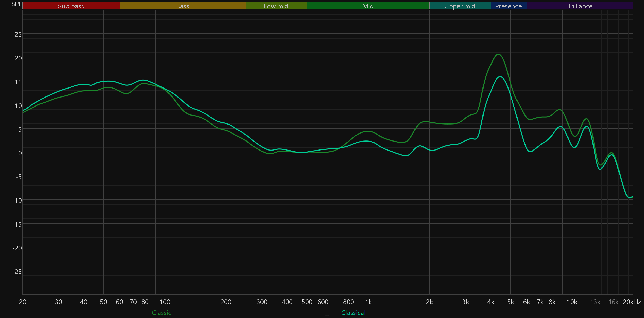Screen dimensions: 644x318
Task: Select the Mid band header
Action: point(368,6)
